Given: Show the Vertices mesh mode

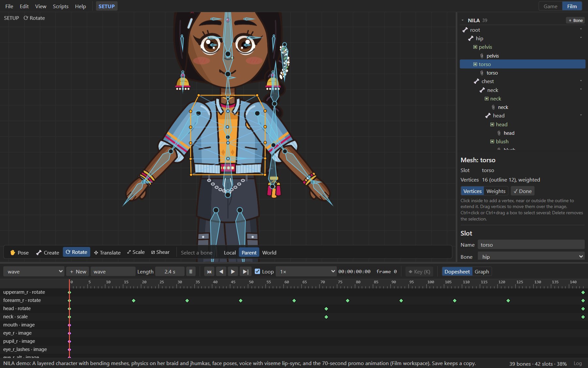Looking at the screenshot, I should (x=472, y=191).
